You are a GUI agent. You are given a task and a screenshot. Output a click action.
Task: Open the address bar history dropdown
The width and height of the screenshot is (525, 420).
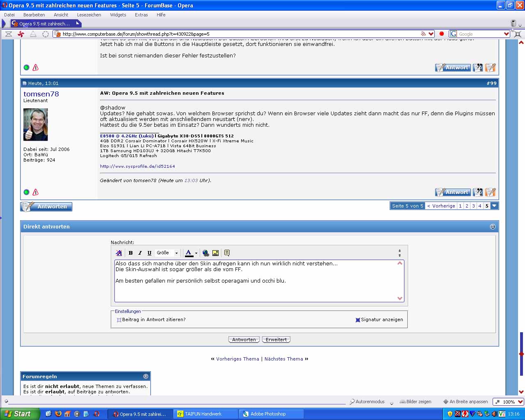pyautogui.click(x=431, y=34)
